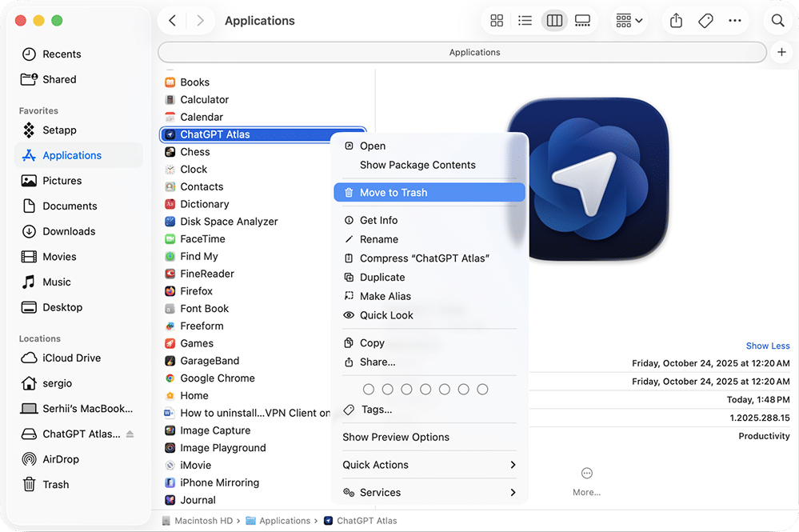
Task: Click the Google Chrome app icon
Action: [x=170, y=378]
